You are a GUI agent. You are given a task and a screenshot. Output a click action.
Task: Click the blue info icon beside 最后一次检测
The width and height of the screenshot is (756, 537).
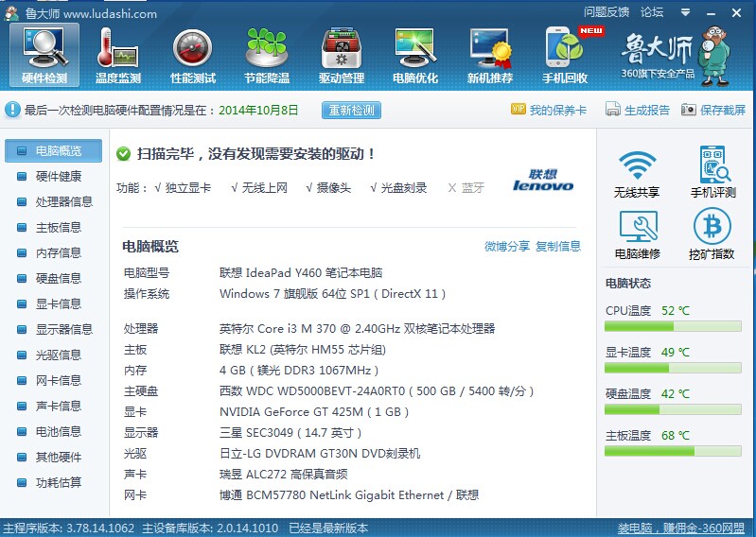12,110
